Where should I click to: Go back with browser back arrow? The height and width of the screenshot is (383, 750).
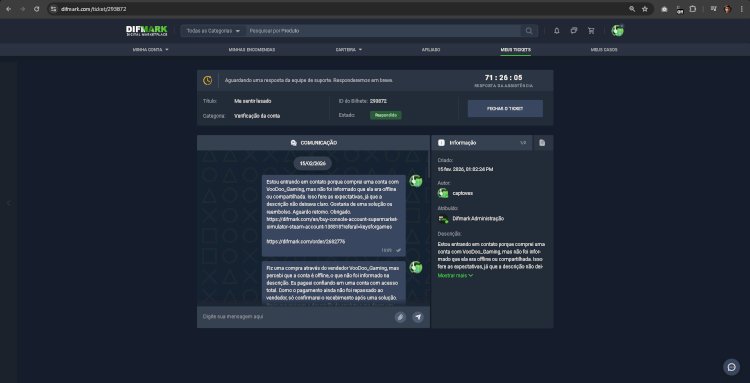(x=9, y=9)
